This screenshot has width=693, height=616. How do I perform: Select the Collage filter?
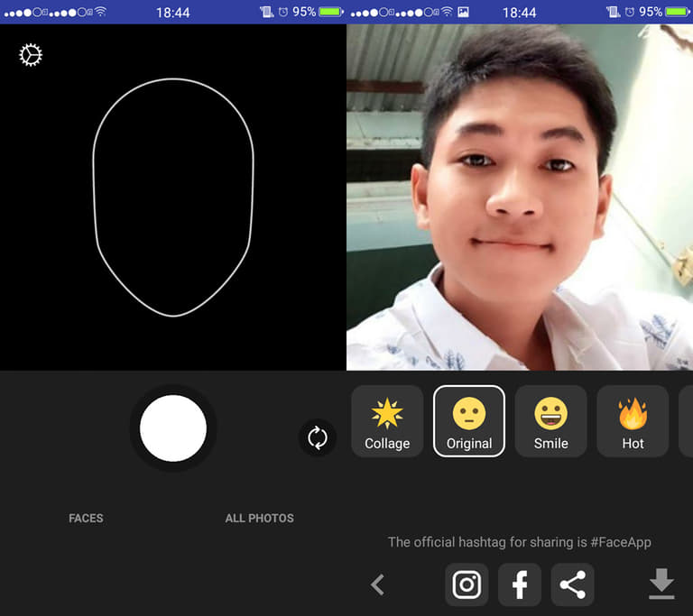[387, 421]
